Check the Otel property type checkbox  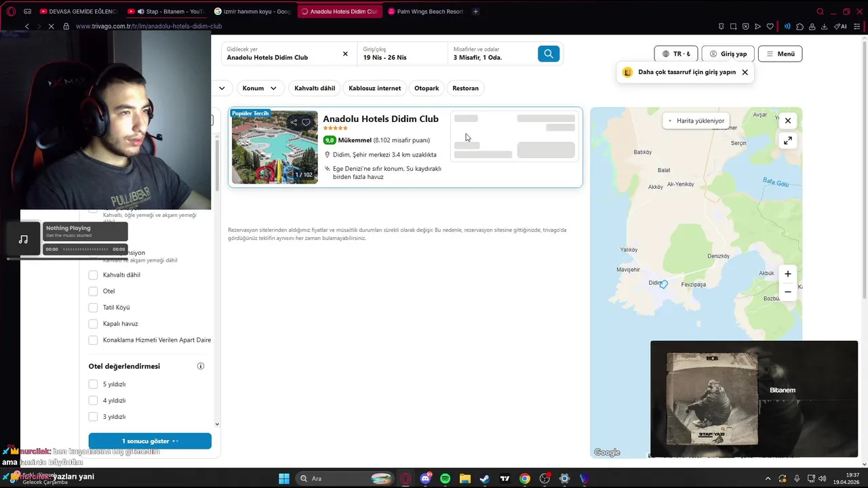[93, 291]
